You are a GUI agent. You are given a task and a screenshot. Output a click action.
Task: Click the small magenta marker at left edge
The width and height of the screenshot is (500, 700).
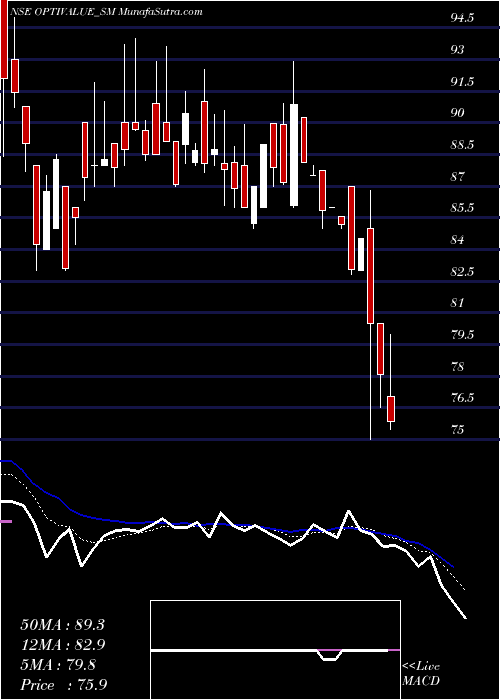click(x=6, y=521)
